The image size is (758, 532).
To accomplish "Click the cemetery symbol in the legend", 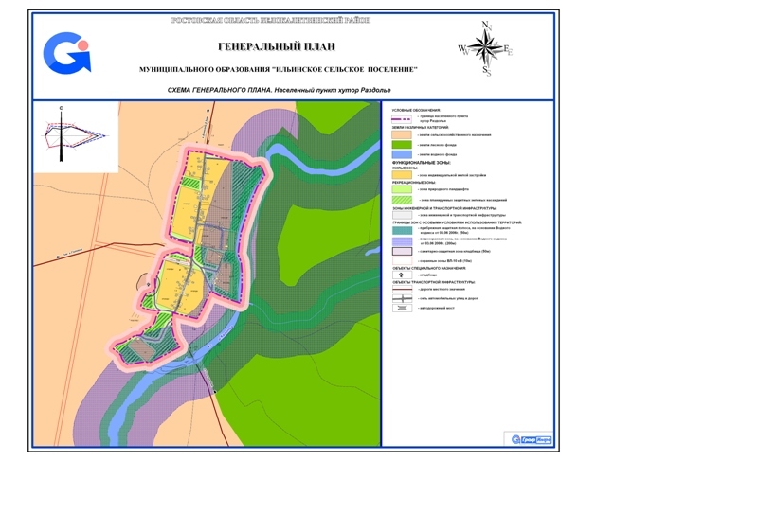I will click(403, 275).
